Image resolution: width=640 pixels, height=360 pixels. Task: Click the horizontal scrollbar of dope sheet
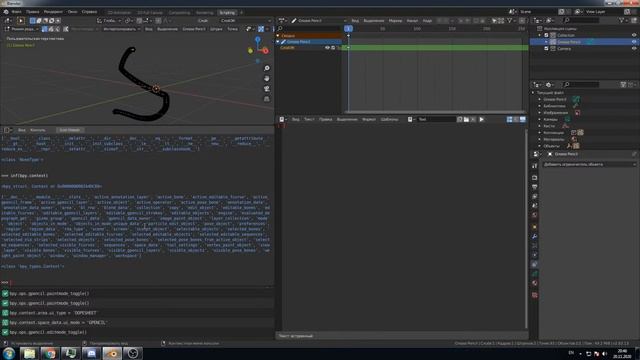(x=435, y=112)
